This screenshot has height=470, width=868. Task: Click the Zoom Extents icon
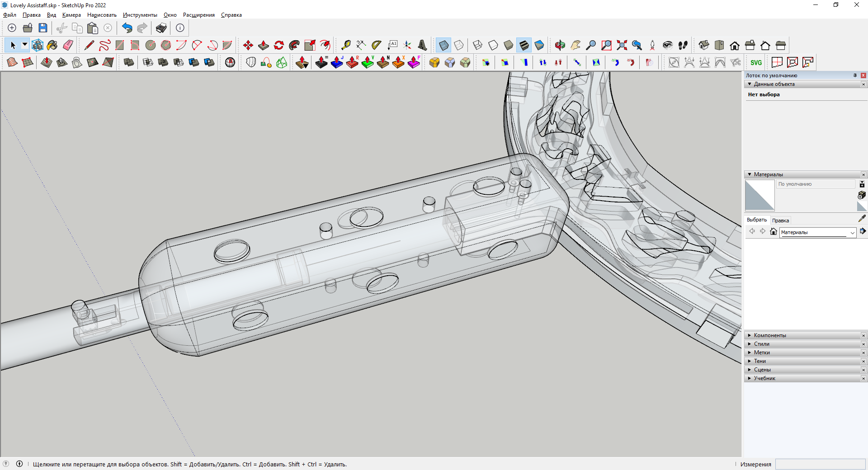[x=622, y=45]
